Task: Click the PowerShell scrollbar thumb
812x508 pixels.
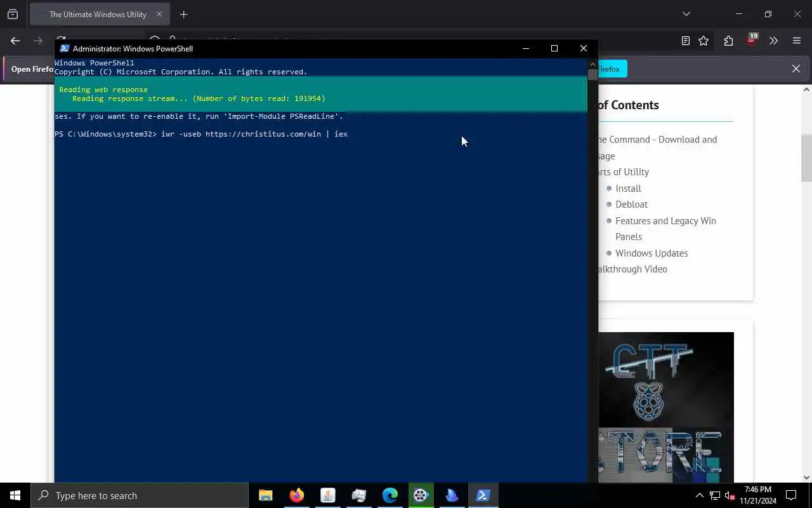Action: click(x=593, y=74)
